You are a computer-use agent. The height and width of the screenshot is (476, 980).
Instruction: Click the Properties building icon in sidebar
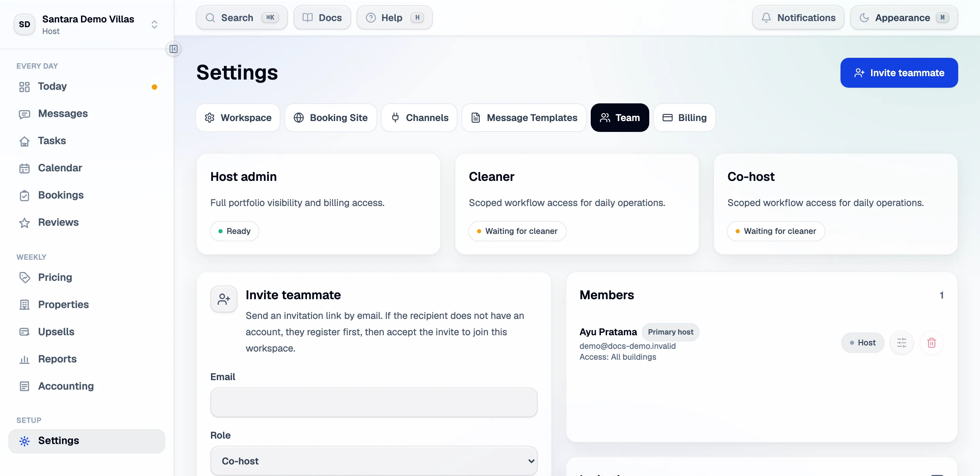point(24,305)
